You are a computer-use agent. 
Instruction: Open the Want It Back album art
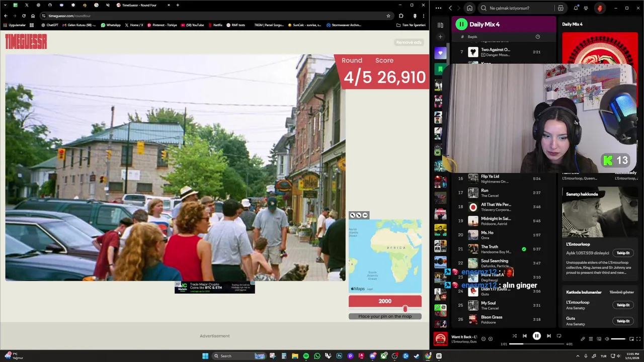click(x=440, y=339)
